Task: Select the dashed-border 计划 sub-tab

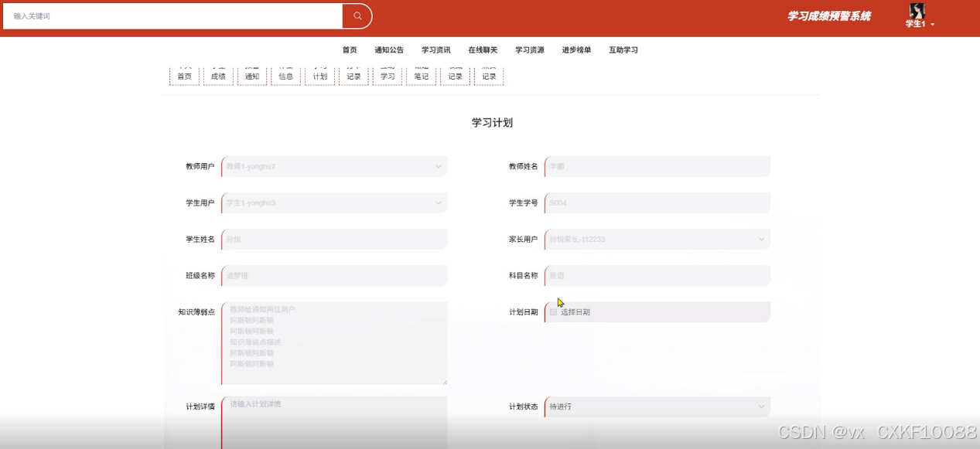Action: click(x=319, y=75)
